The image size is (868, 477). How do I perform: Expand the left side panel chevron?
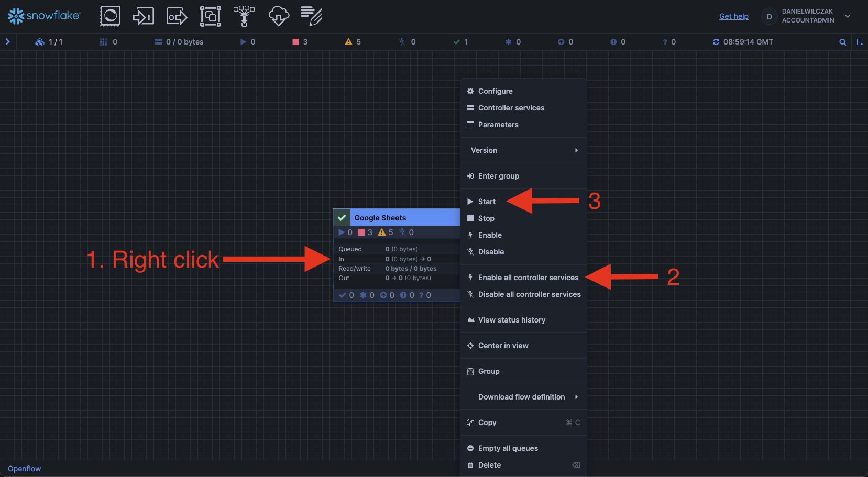click(8, 42)
